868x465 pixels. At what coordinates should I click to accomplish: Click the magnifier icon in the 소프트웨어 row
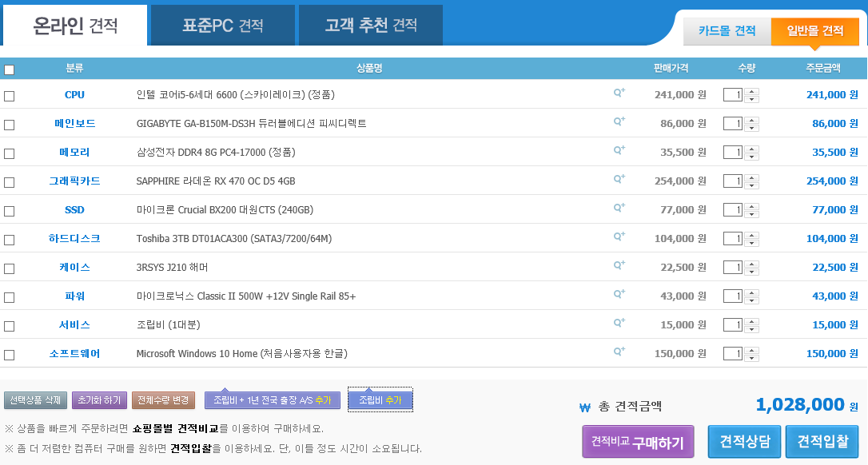point(619,352)
